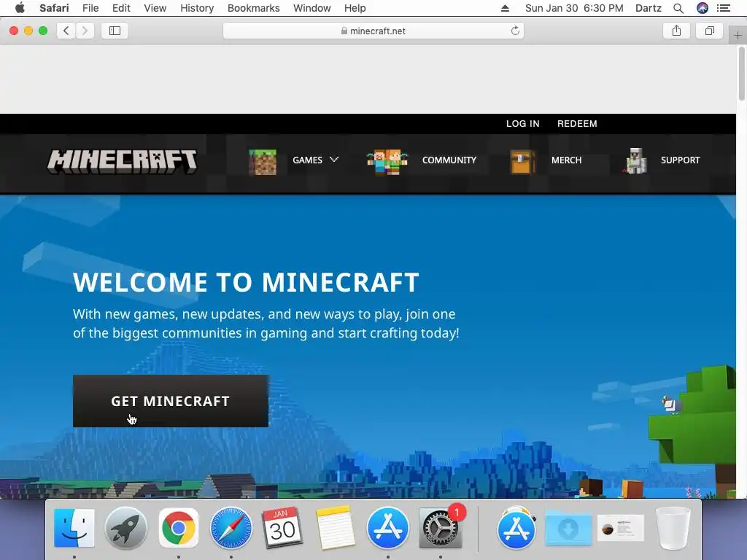Open the Edit menu
The height and width of the screenshot is (560, 747).
click(x=121, y=8)
